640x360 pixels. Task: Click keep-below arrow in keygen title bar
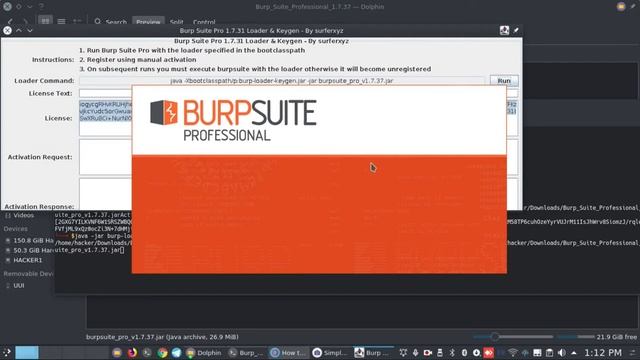30,30
